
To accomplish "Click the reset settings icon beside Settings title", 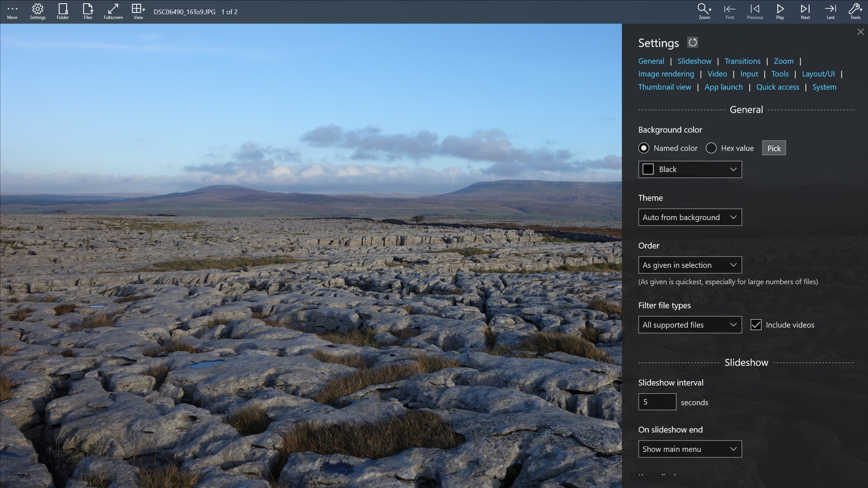I will (x=693, y=42).
